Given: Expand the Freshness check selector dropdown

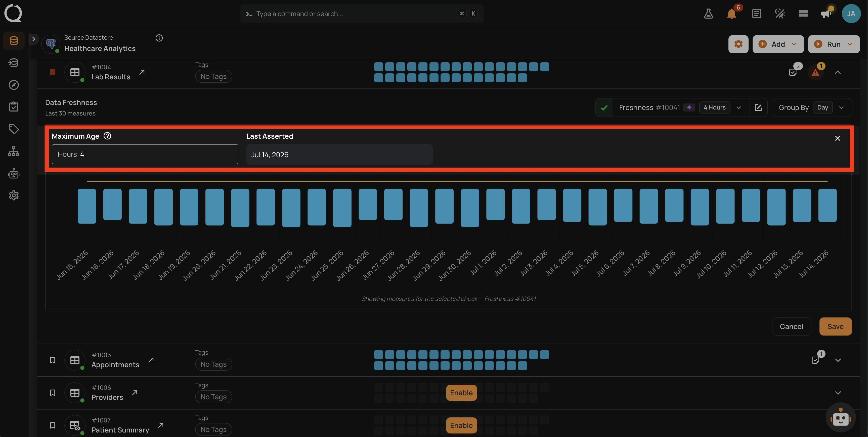Looking at the screenshot, I should (739, 107).
